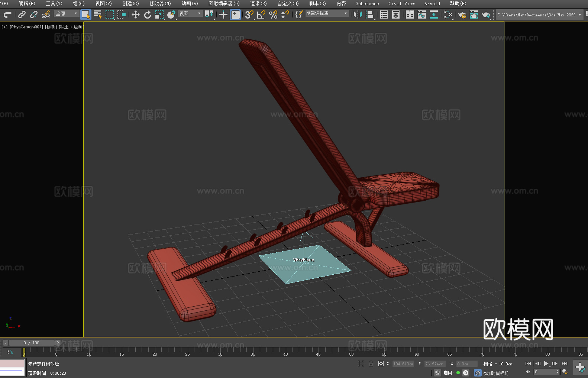The height and width of the screenshot is (378, 588).
Task: Open the 编辑(E) menu
Action: click(x=27, y=3)
